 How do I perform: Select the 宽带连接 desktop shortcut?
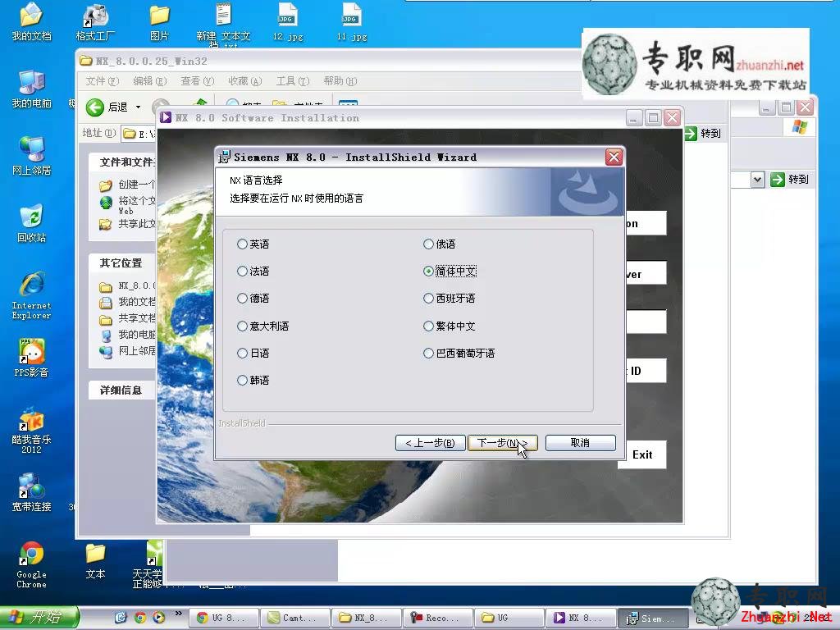tap(31, 492)
